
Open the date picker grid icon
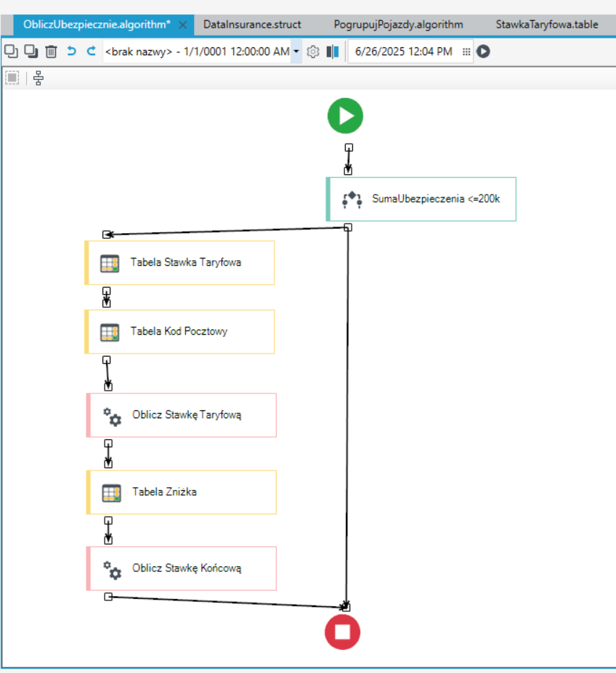click(x=466, y=52)
